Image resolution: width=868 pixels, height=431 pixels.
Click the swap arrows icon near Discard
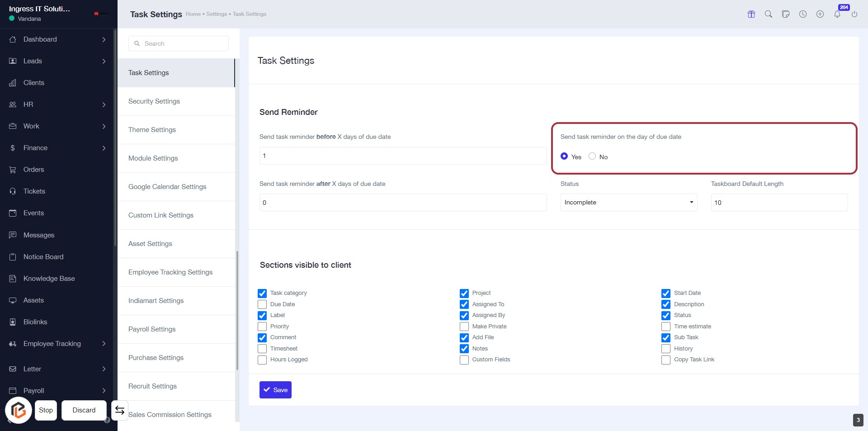[120, 410]
